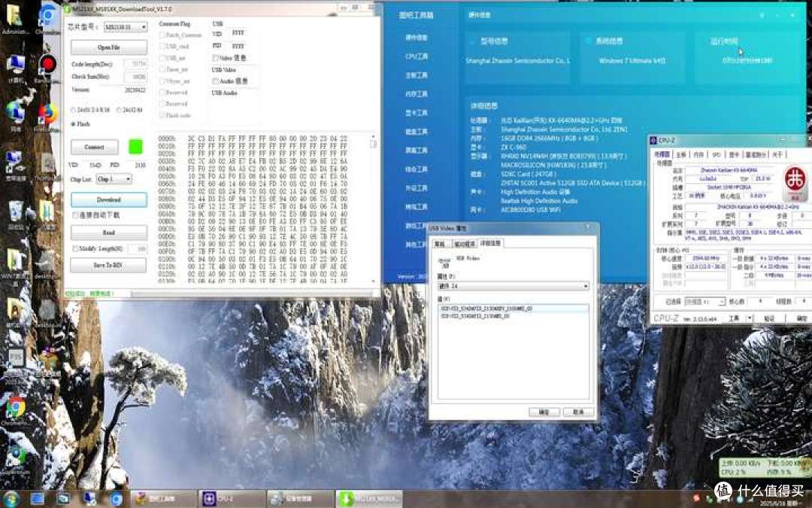
Task: Switch to 常规 tab in USB Video properties
Action: point(441,244)
